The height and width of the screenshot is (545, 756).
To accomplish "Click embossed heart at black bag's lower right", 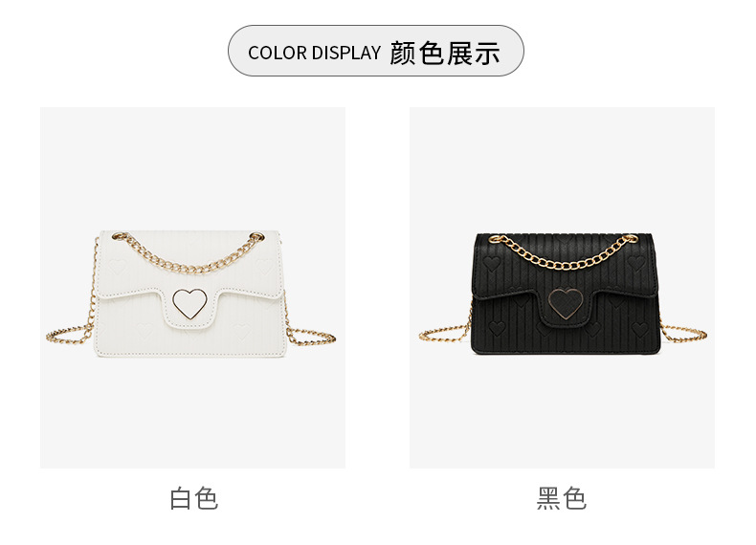I will pyautogui.click(x=640, y=330).
